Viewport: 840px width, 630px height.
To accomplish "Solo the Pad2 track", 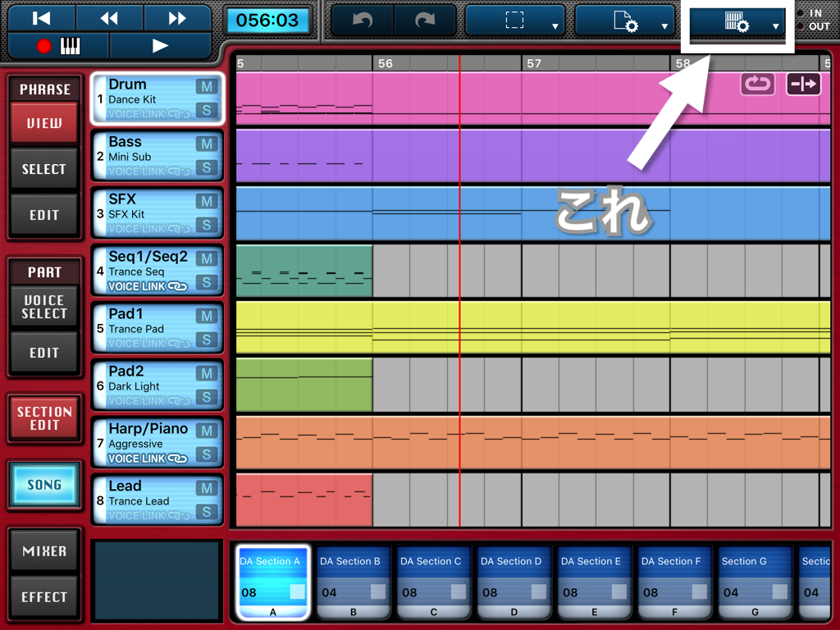I will click(x=207, y=397).
